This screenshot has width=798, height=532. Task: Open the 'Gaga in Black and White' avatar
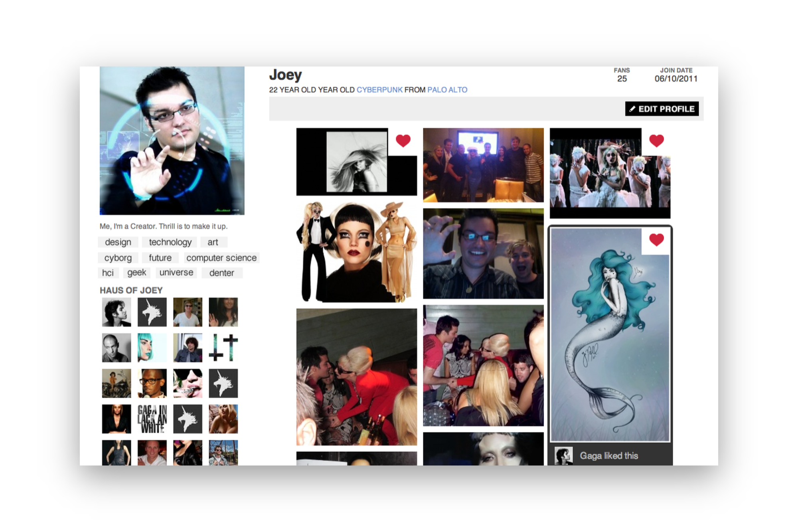152,419
